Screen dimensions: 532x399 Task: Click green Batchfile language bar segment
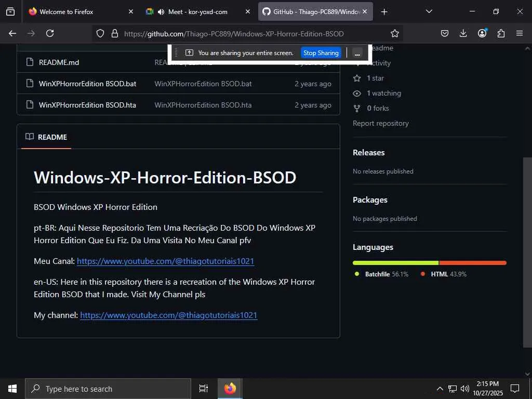395,263
